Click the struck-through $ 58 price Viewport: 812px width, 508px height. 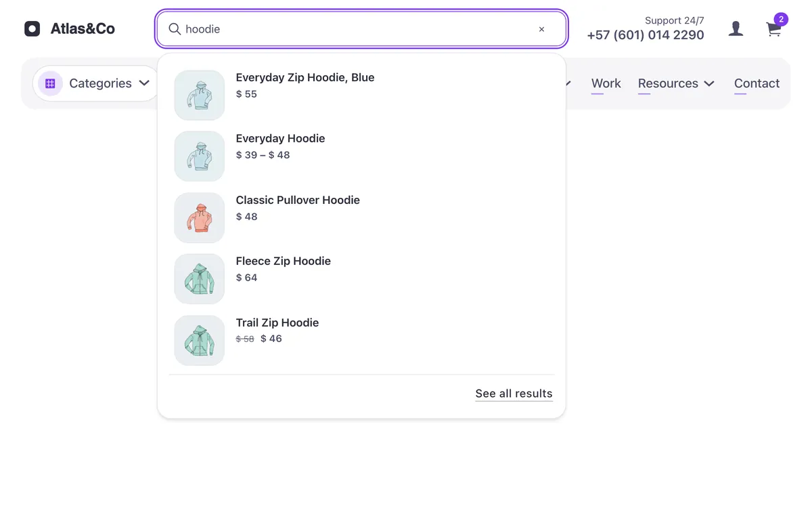click(x=245, y=339)
